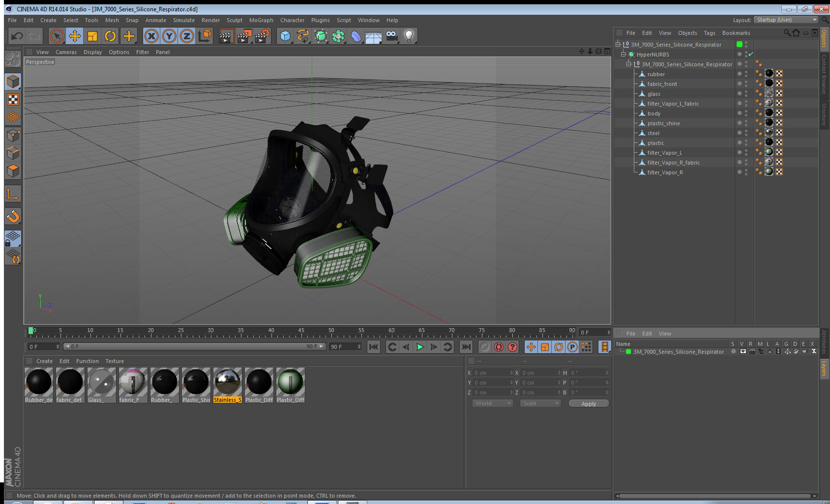Screen dimensions: 830x504
Task: Toggle visibility dots for rubber object
Action: (x=746, y=74)
